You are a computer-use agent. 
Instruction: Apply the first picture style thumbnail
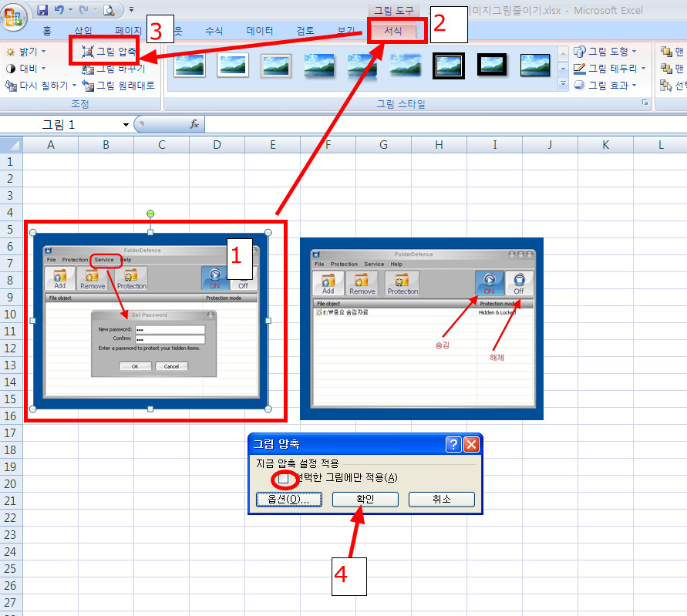(x=190, y=66)
